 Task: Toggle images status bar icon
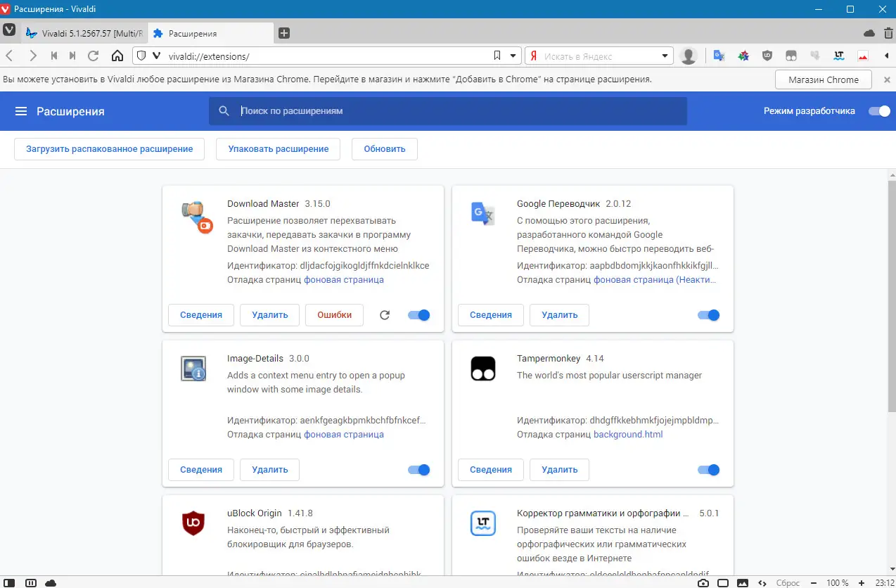[743, 582]
